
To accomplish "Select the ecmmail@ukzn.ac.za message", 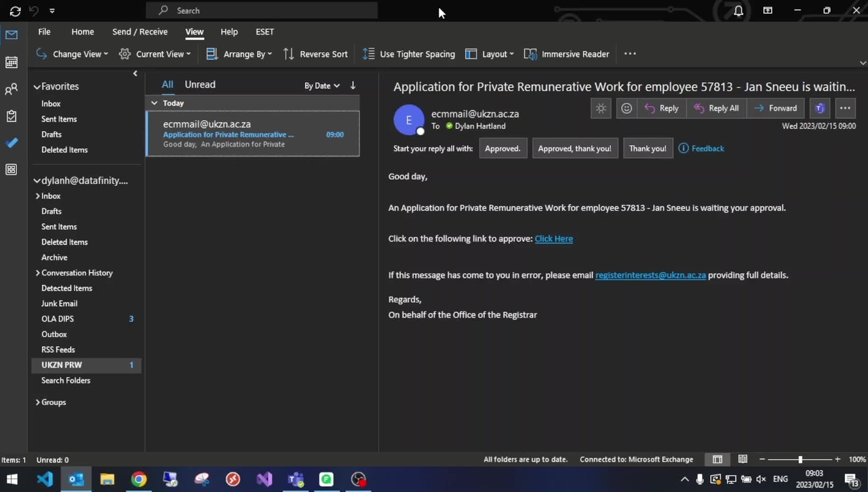I will coord(253,134).
